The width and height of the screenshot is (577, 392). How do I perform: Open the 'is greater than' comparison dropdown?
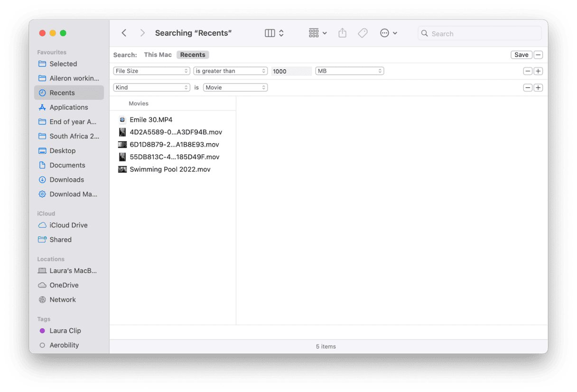pos(231,71)
